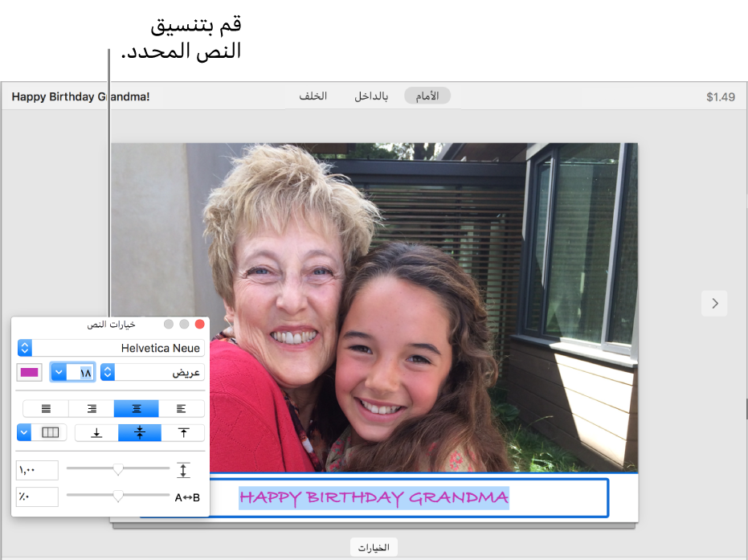Open the Helvetica Neue font dropdown
Image resolution: width=748 pixels, height=560 pixels.
click(x=25, y=348)
